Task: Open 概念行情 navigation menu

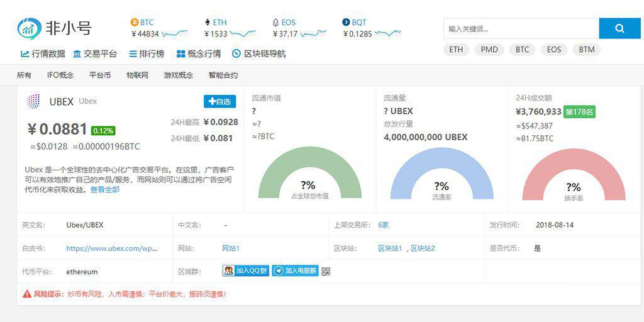Action: pos(199,54)
